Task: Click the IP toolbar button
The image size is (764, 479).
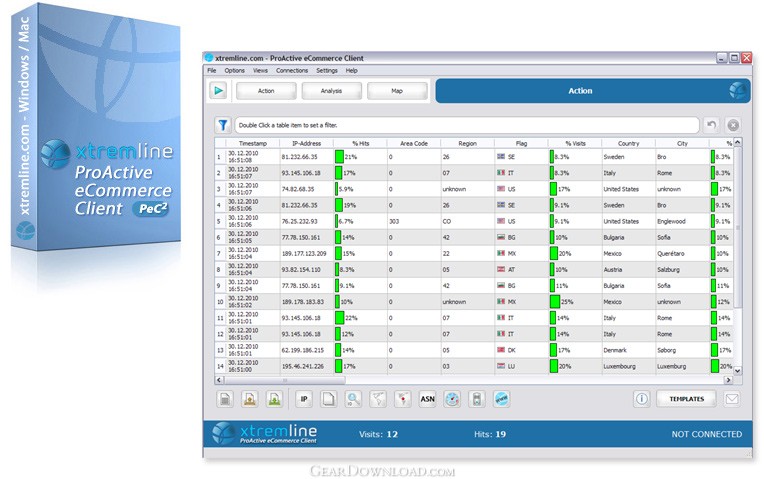Action: coord(304,399)
